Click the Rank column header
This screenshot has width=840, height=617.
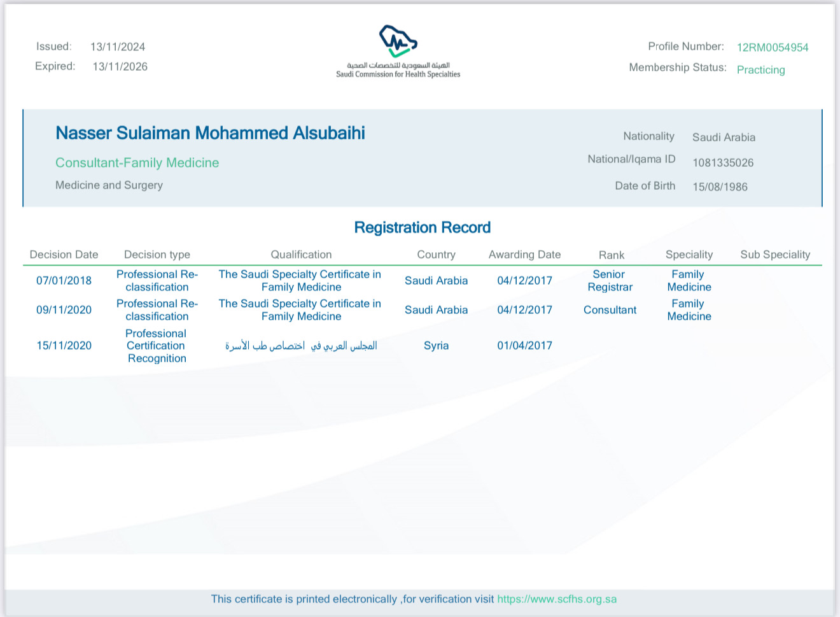click(611, 255)
